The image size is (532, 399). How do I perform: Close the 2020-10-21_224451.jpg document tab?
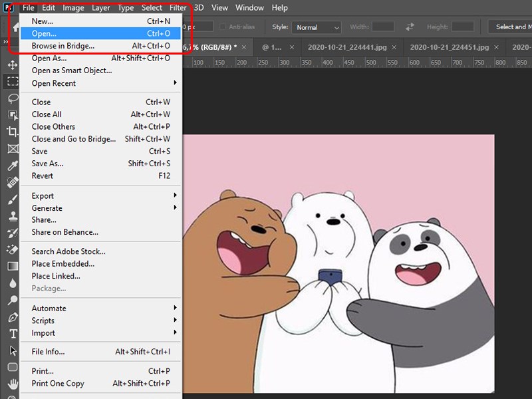[x=495, y=47]
